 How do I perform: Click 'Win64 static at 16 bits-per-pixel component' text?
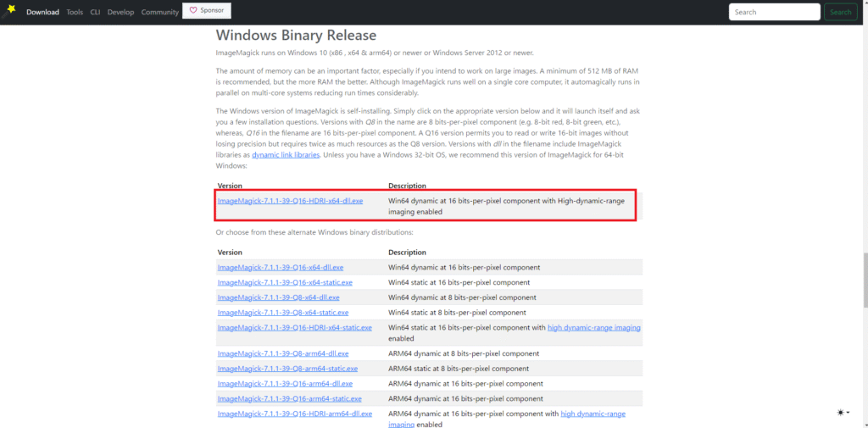click(459, 282)
